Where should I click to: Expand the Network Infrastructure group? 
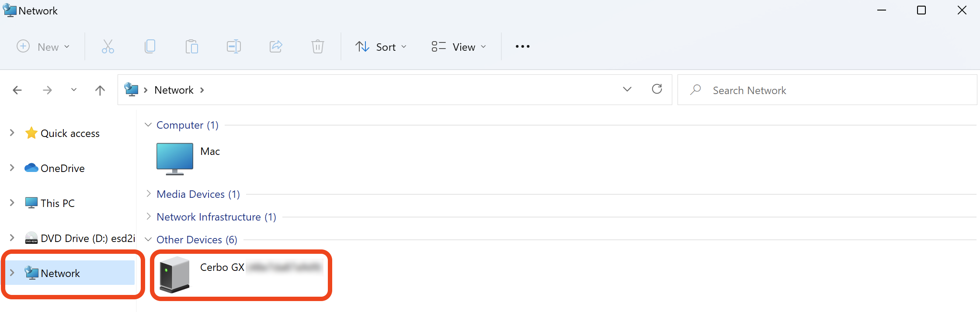(x=149, y=217)
